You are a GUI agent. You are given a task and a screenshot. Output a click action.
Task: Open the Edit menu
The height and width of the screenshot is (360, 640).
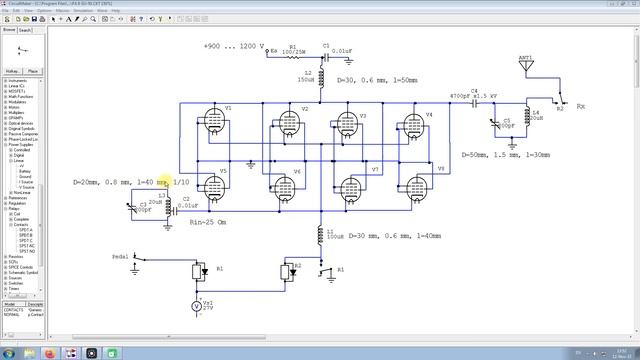coord(16,11)
